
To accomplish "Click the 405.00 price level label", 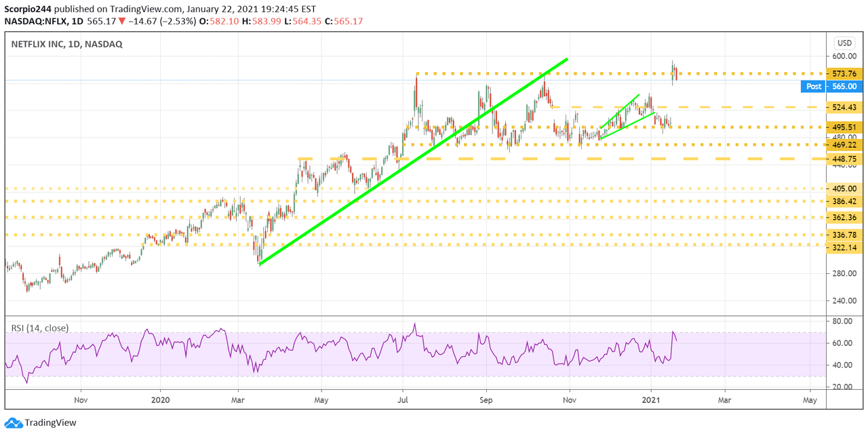I will pos(844,189).
